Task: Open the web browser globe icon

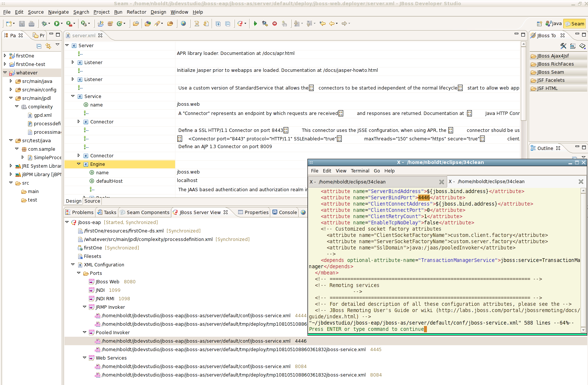Action: [x=183, y=24]
